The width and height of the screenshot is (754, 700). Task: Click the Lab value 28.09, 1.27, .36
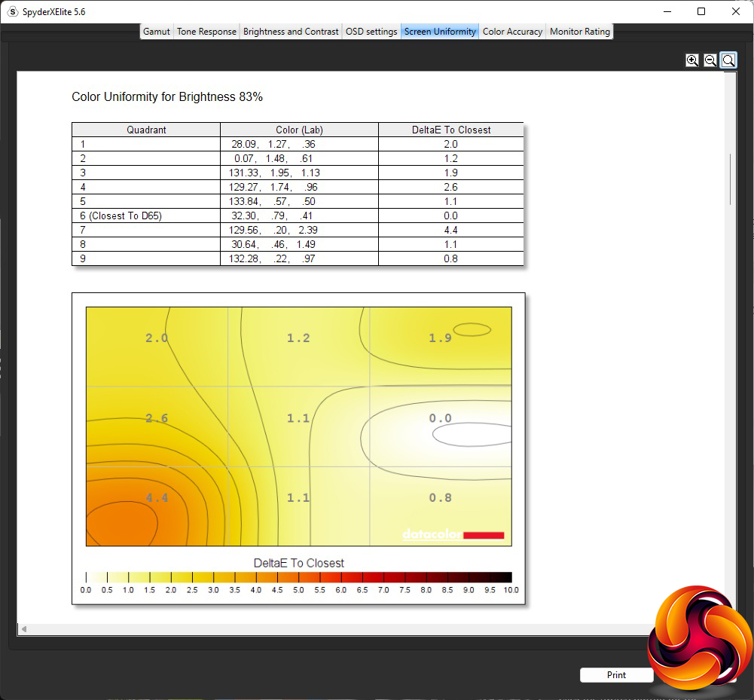pyautogui.click(x=273, y=144)
